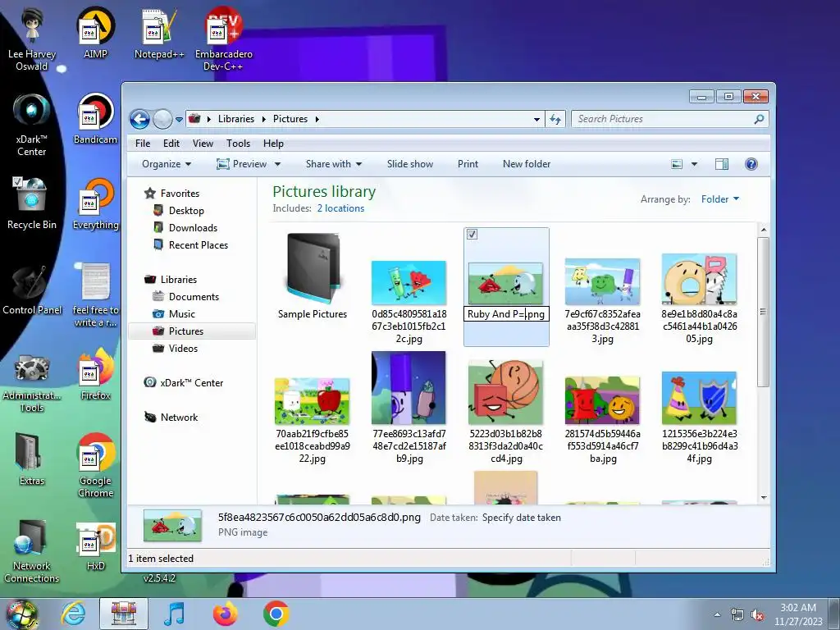Click the Windows Start orb
Screen dimensions: 840x630
point(21,614)
